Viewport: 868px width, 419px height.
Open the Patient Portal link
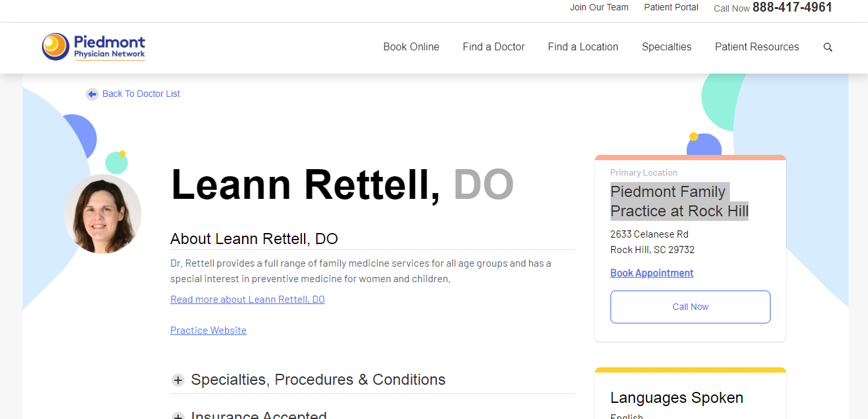tap(671, 8)
